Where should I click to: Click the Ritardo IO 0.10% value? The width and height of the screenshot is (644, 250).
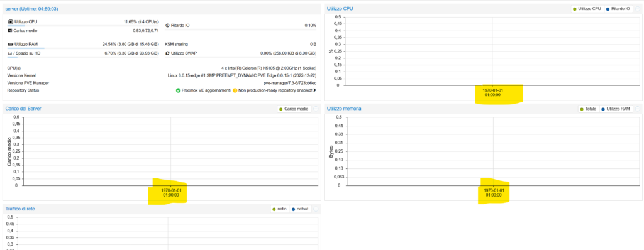click(x=311, y=26)
